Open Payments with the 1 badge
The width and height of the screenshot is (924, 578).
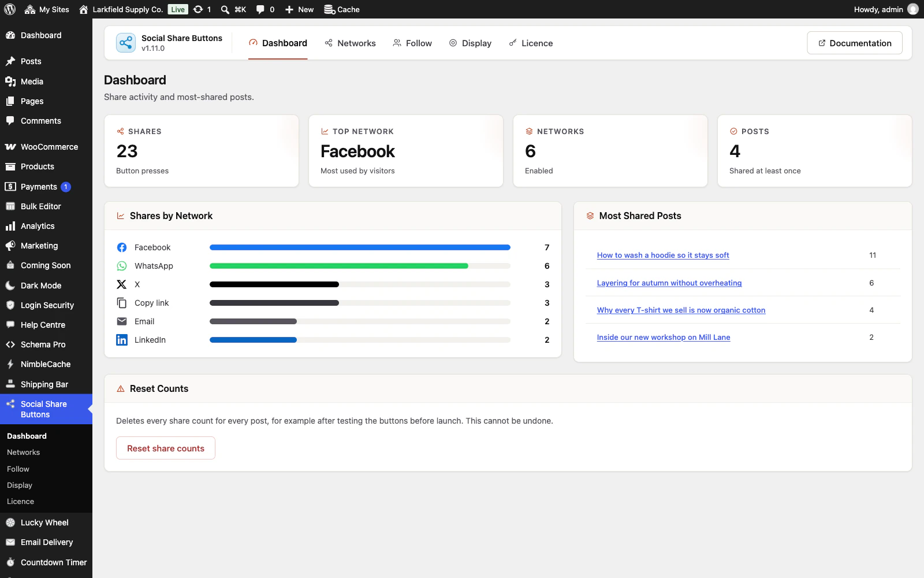point(46,187)
